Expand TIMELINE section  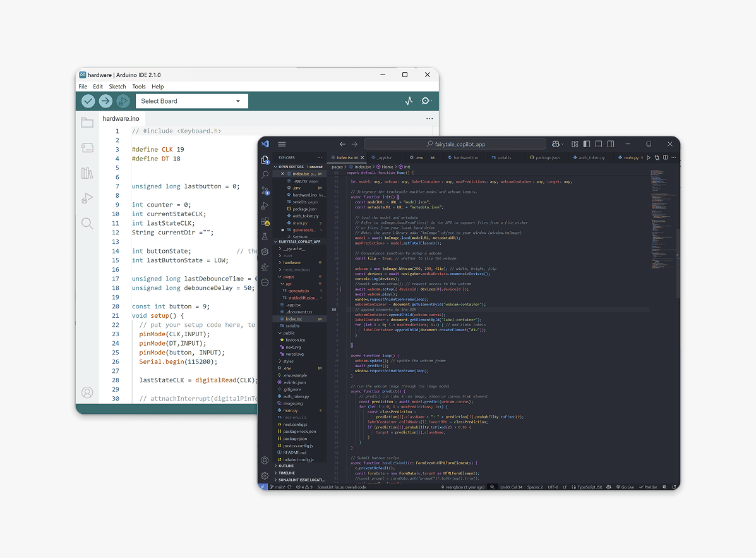click(x=300, y=473)
